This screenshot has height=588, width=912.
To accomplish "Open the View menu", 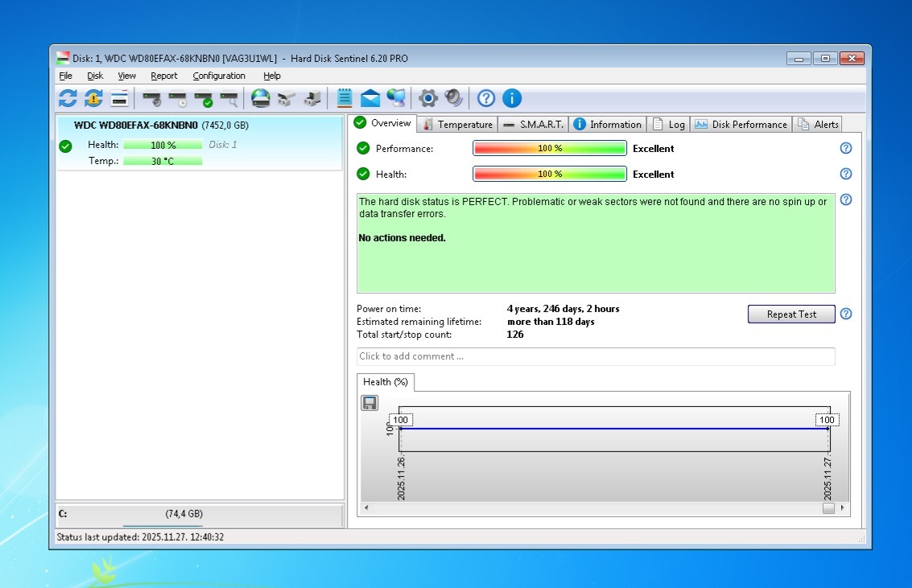I will point(127,76).
